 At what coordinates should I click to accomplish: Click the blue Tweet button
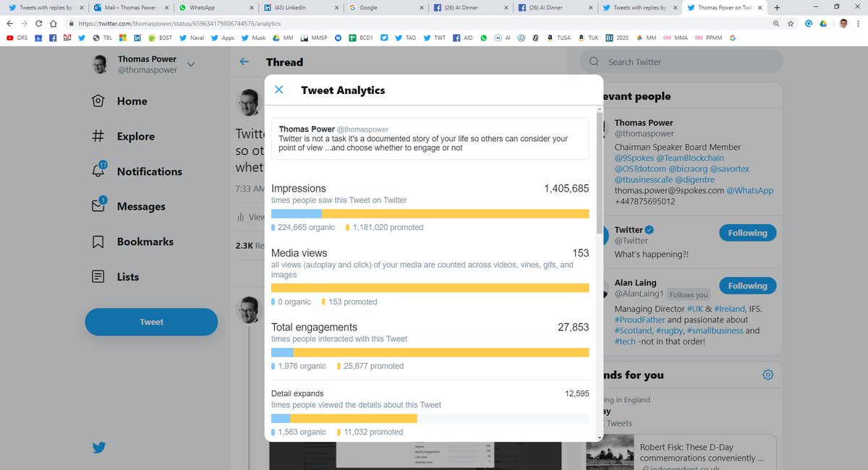point(151,322)
